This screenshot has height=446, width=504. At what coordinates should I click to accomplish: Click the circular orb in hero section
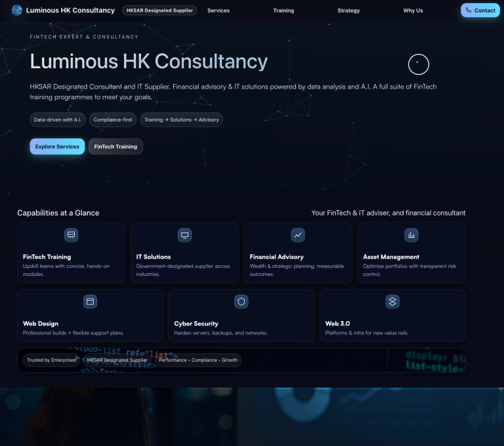pyautogui.click(x=418, y=64)
